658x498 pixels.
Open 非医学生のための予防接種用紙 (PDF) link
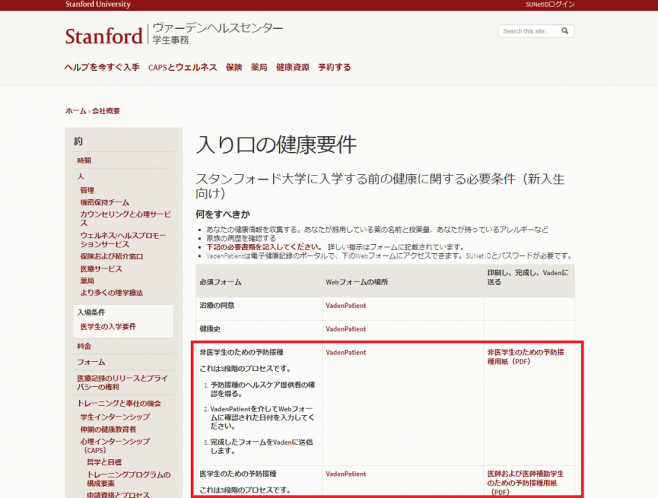pos(525,357)
